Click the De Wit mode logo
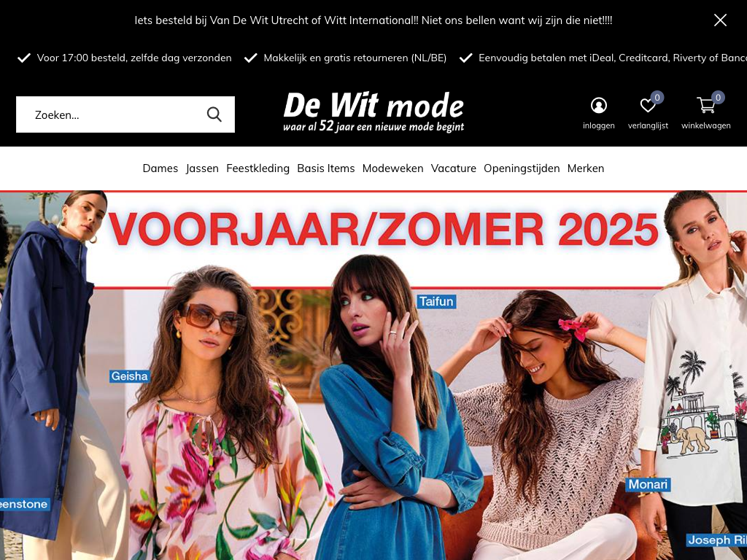The width and height of the screenshot is (747, 560). [x=373, y=112]
